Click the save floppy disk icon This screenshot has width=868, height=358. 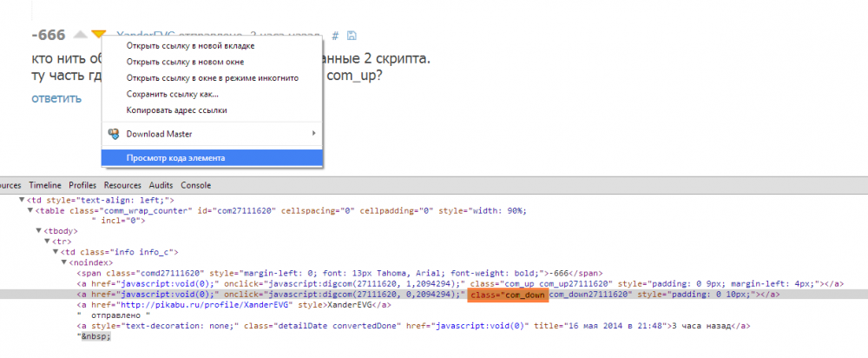point(351,36)
